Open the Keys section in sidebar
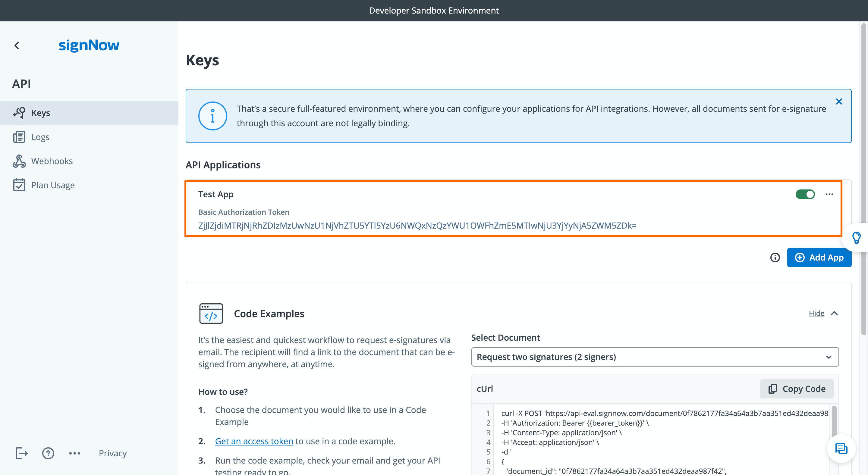 point(40,113)
